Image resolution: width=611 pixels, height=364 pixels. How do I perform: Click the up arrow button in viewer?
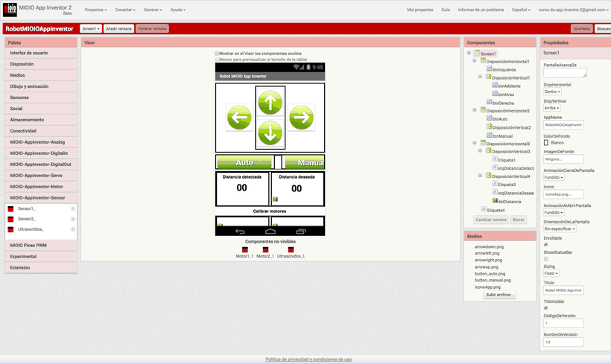coord(270,103)
